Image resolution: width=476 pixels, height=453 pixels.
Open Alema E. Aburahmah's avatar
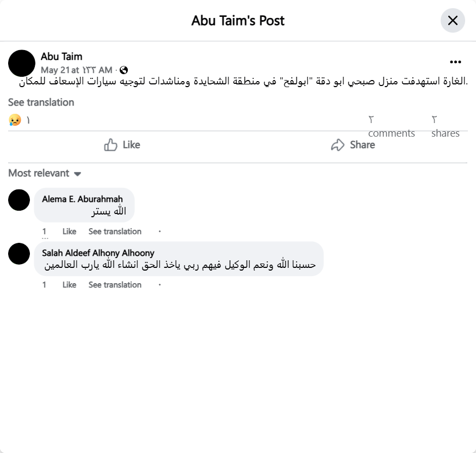pos(19,200)
